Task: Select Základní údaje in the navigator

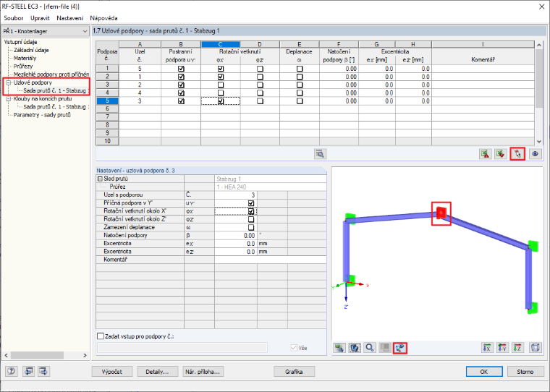Action: (x=31, y=50)
